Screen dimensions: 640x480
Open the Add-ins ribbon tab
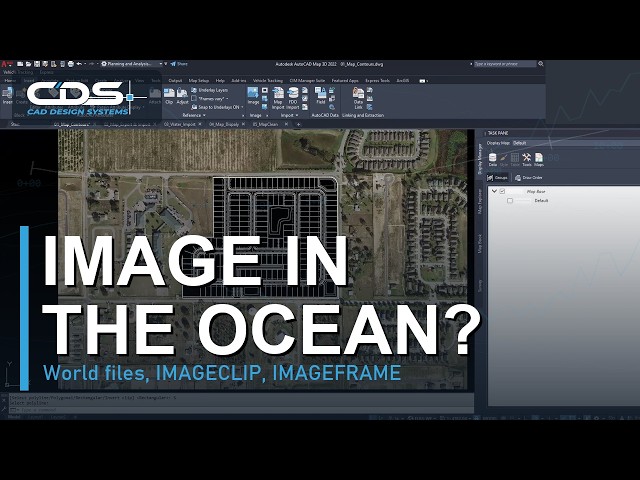(x=239, y=81)
